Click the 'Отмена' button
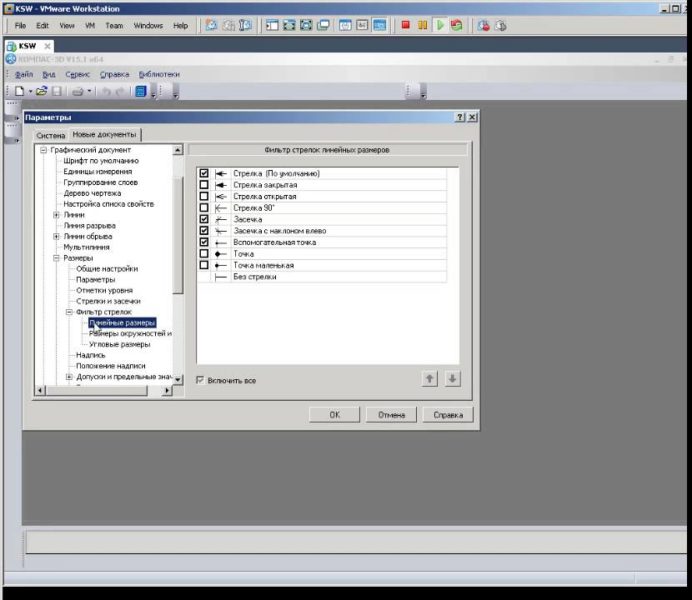The width and height of the screenshot is (692, 600). click(391, 414)
